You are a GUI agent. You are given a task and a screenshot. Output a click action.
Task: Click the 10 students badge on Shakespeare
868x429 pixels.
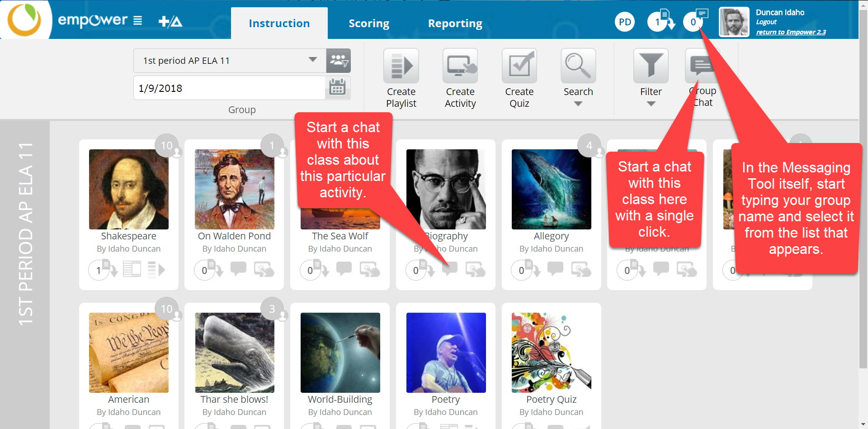click(x=167, y=146)
